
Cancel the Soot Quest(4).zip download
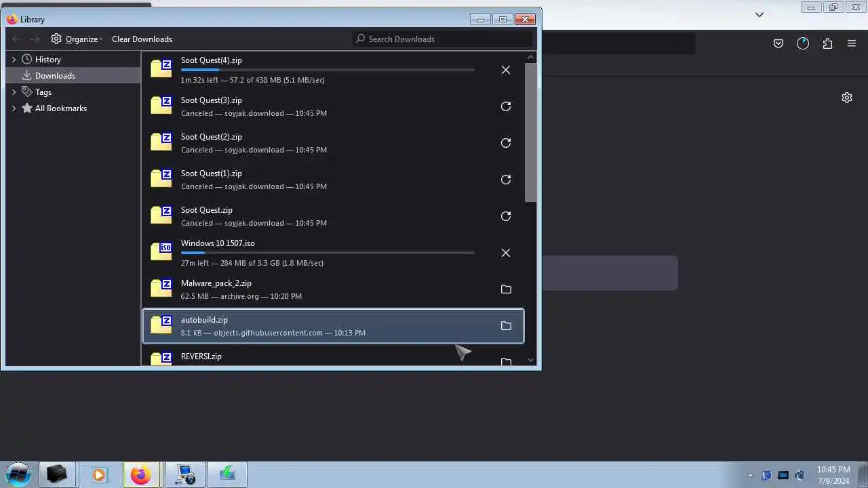[506, 70]
